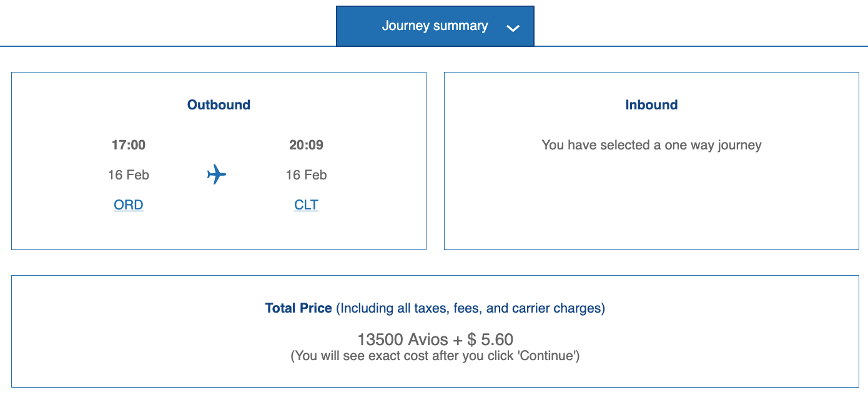Screen dimensions: 868x397
Task: Click the Outbound heading label
Action: click(219, 104)
